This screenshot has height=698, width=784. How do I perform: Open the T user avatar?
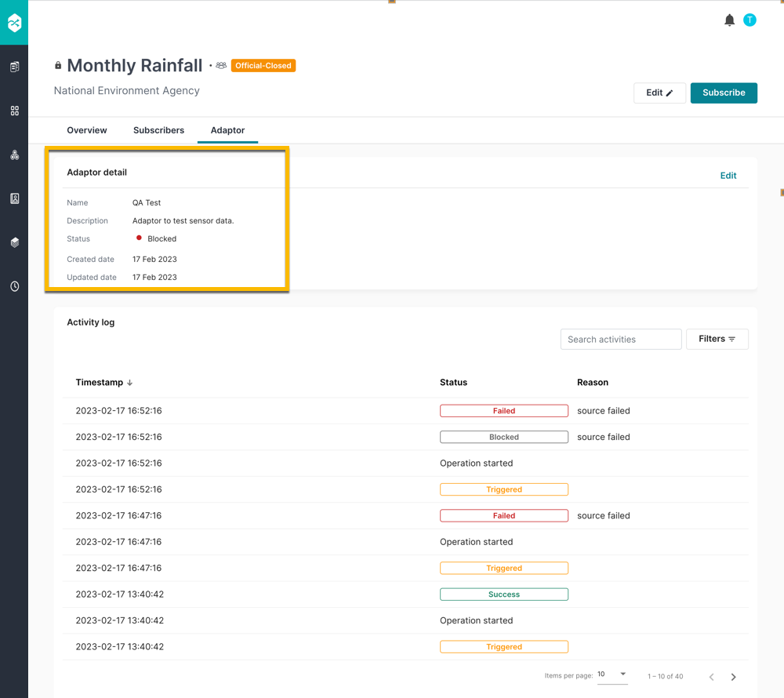pyautogui.click(x=750, y=20)
